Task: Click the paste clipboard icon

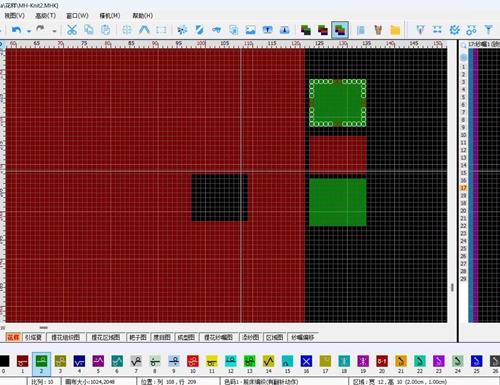Action: tap(105, 30)
